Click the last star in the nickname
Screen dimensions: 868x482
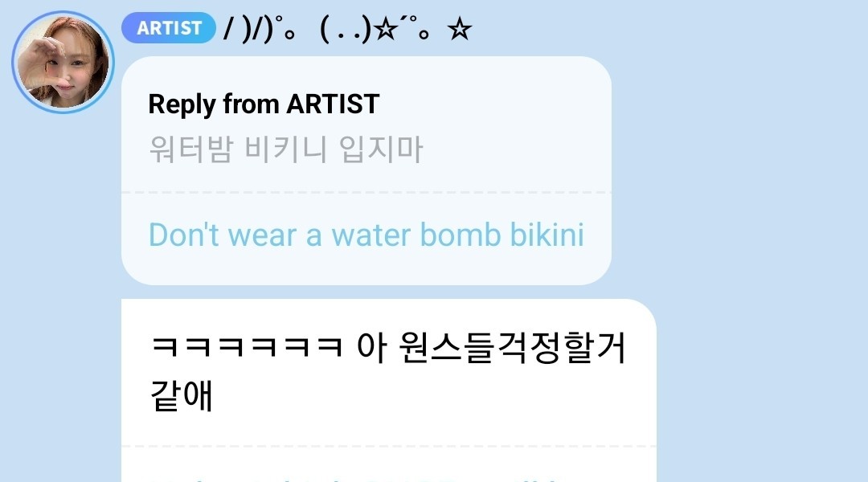coord(460,30)
